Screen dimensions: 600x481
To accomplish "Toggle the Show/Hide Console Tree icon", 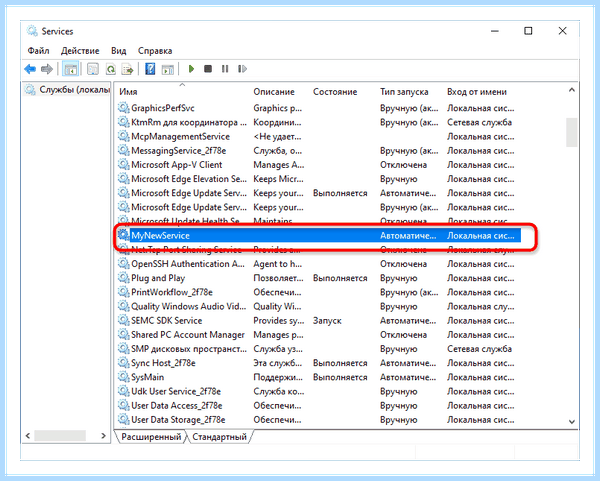I will pyautogui.click(x=70, y=69).
